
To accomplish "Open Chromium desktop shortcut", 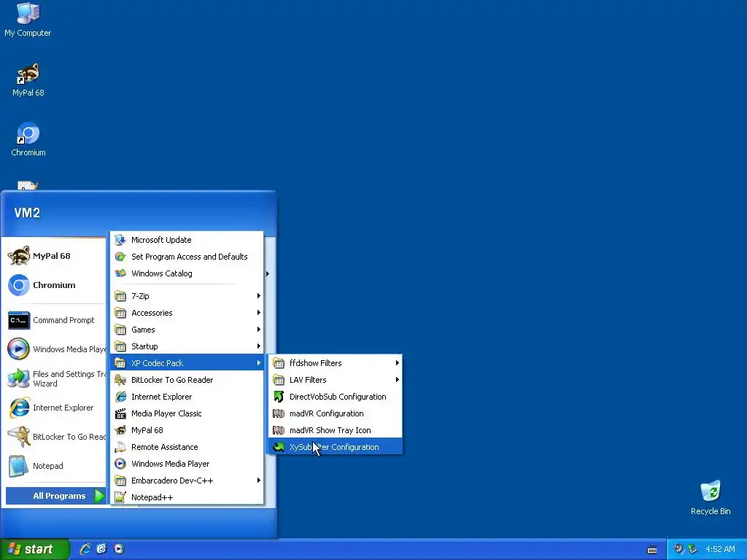I will 28,139.
